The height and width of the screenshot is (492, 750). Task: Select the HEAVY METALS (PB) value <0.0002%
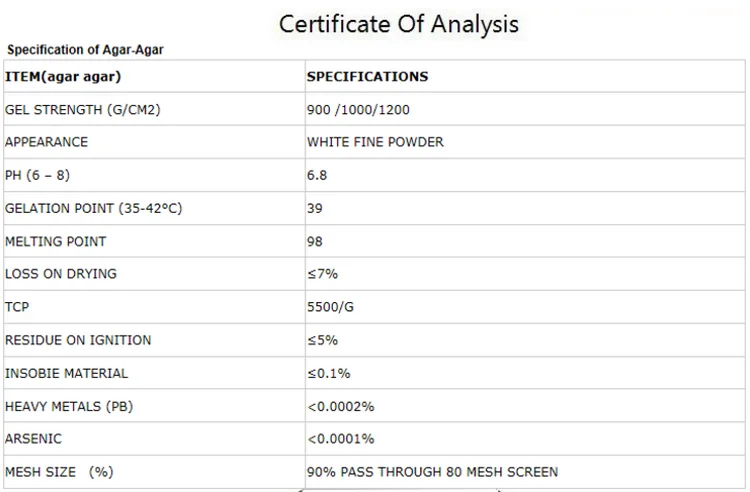[341, 406]
